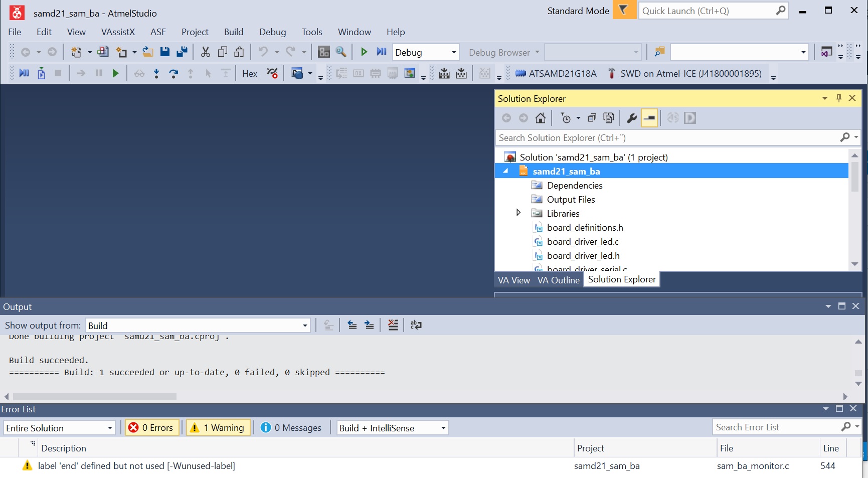This screenshot has width=868, height=478.
Task: Click the Step Over curved arrow icon
Action: tap(173, 73)
